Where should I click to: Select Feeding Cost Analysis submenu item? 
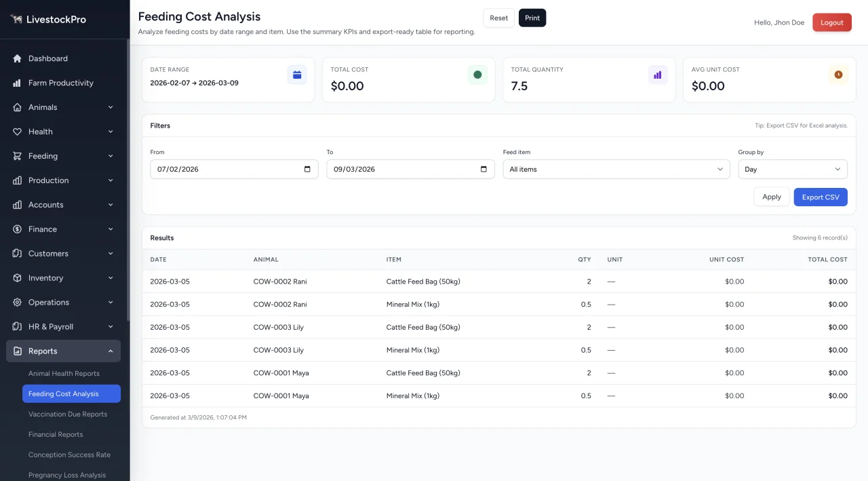71,394
